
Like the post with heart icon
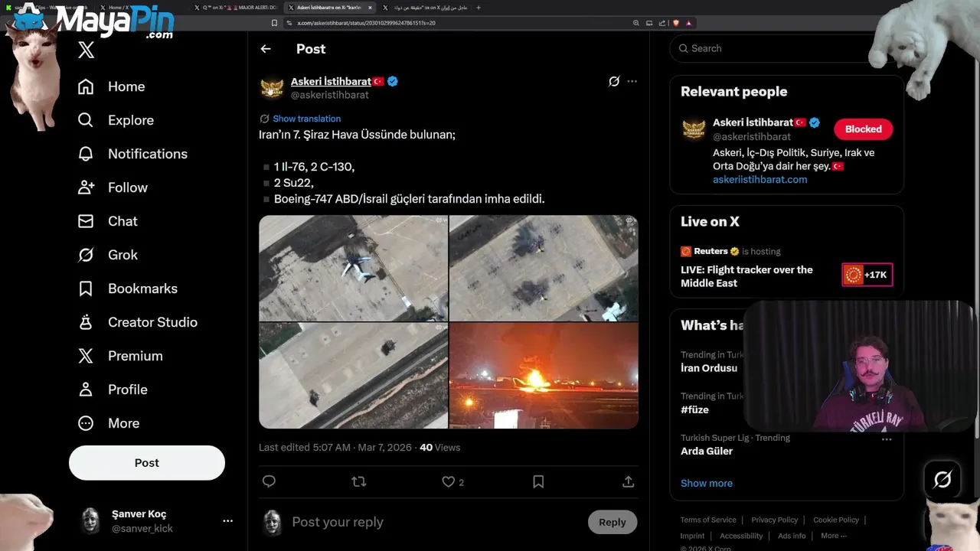(x=449, y=481)
